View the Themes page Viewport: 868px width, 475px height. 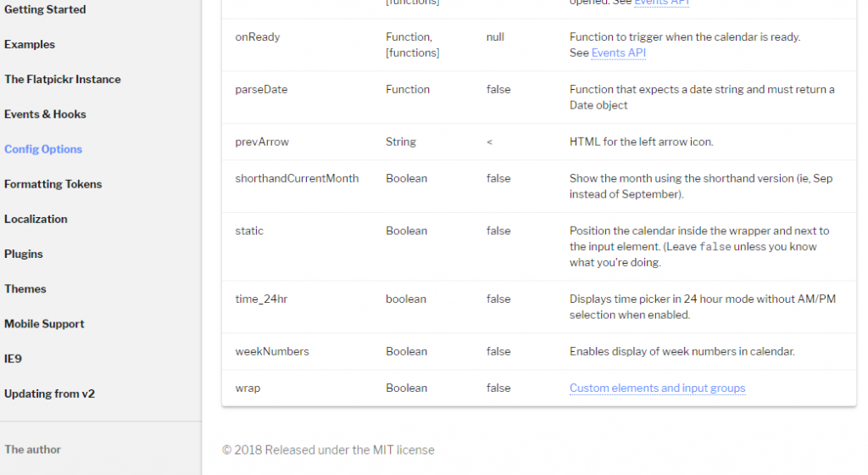25,288
